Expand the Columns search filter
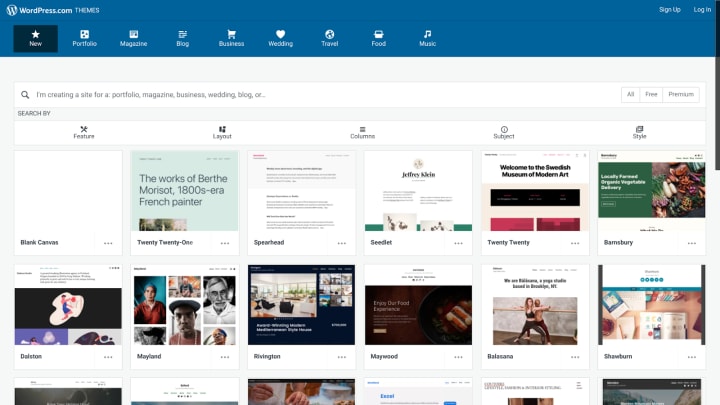Screen dimensions: 720x405 point(362,133)
